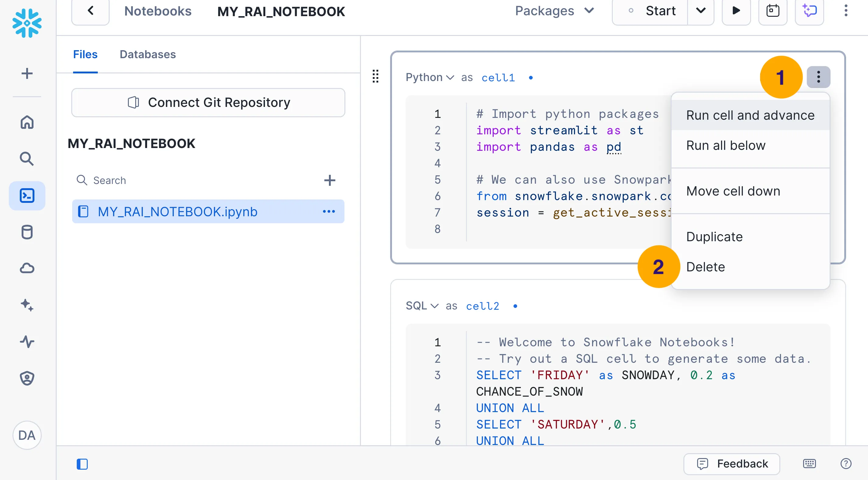Open the cloud Data Products icon
This screenshot has width=868, height=480.
click(27, 268)
